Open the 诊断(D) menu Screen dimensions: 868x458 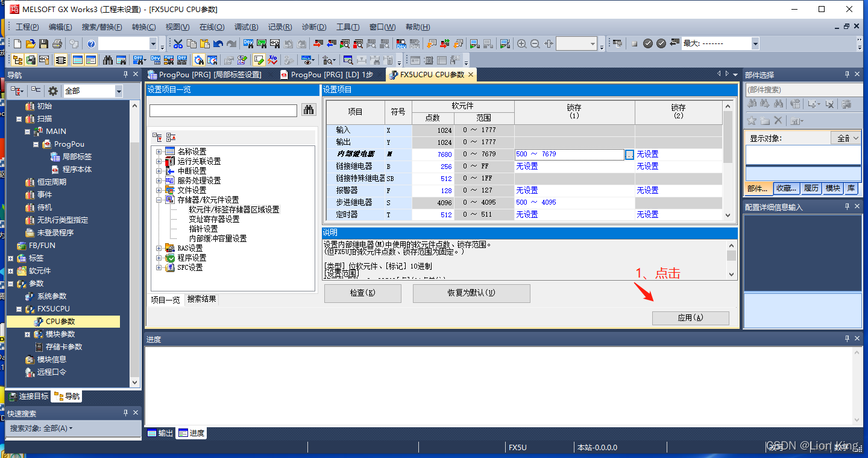314,27
